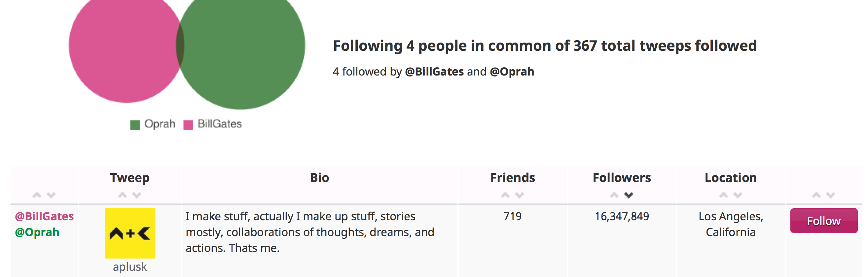The width and height of the screenshot is (868, 277).
Task: Sort last column descending arrow
Action: (x=830, y=195)
